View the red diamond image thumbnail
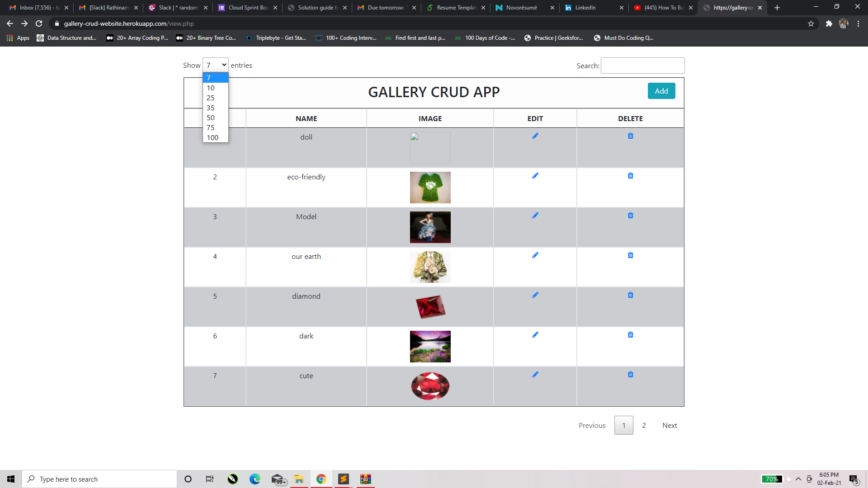 (430, 307)
